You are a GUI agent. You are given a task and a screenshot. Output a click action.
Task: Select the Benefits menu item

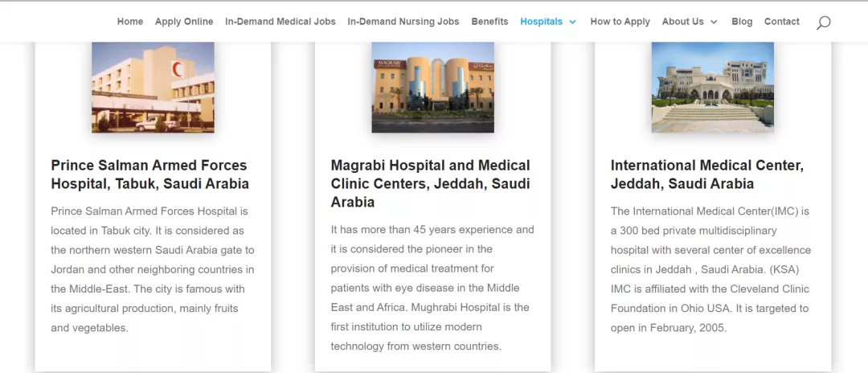(x=489, y=22)
